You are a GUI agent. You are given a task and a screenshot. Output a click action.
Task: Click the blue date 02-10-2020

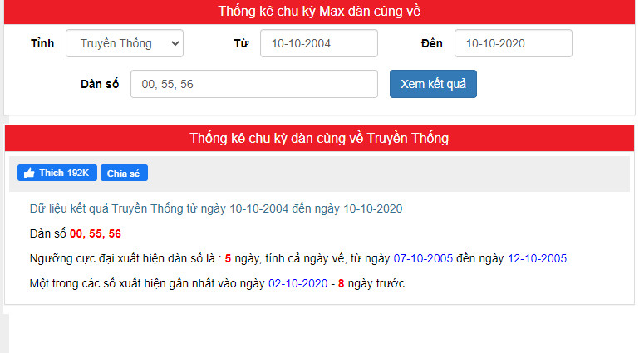point(297,283)
